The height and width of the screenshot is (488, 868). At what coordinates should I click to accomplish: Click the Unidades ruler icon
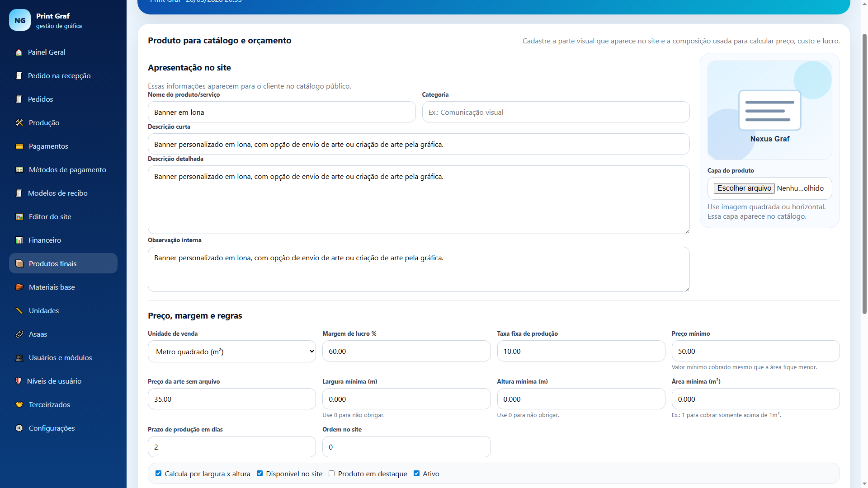(x=19, y=311)
